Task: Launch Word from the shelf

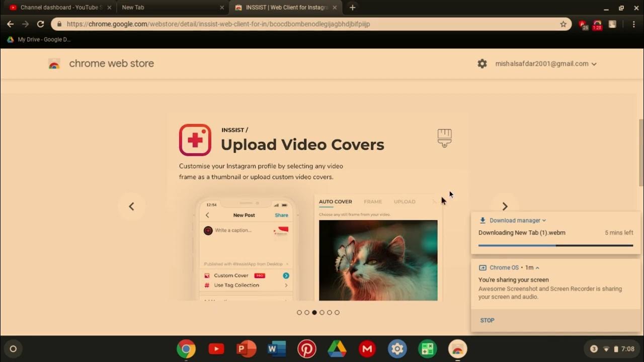Action: (277, 349)
